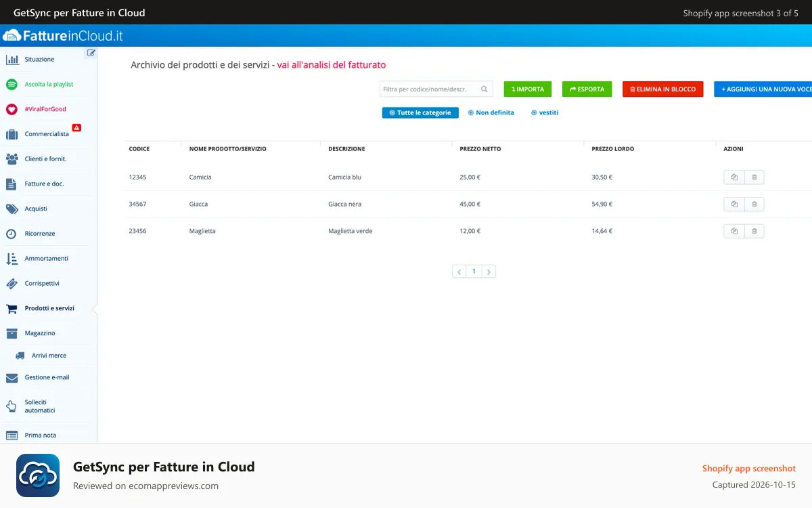This screenshot has height=508, width=812.
Task: Click the 30,50 € gross price
Action: point(602,177)
